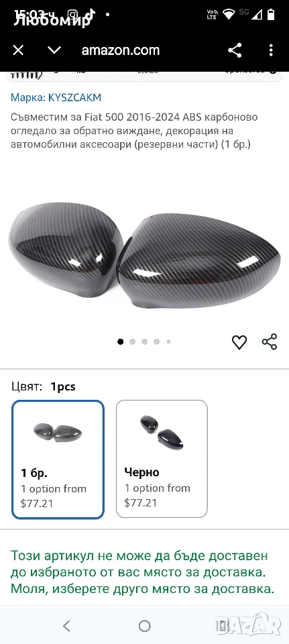Jump to the third image carousel dot
Screen dimensions: 289x644
(x=145, y=341)
